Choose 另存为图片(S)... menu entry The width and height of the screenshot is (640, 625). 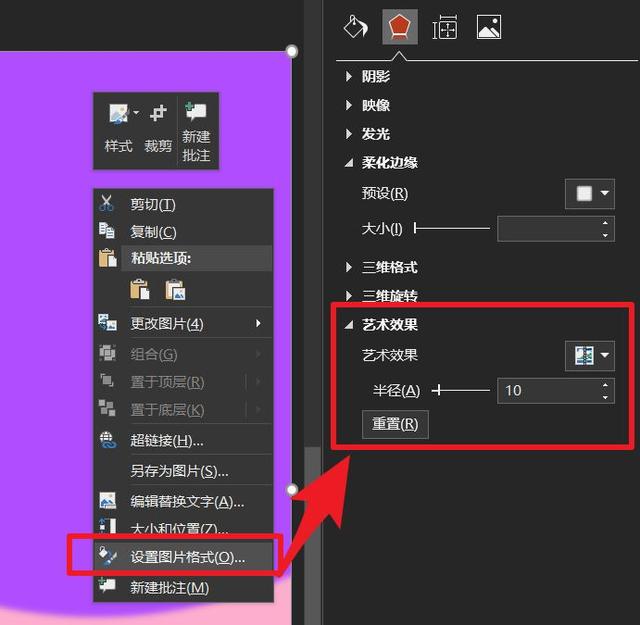pos(183,471)
